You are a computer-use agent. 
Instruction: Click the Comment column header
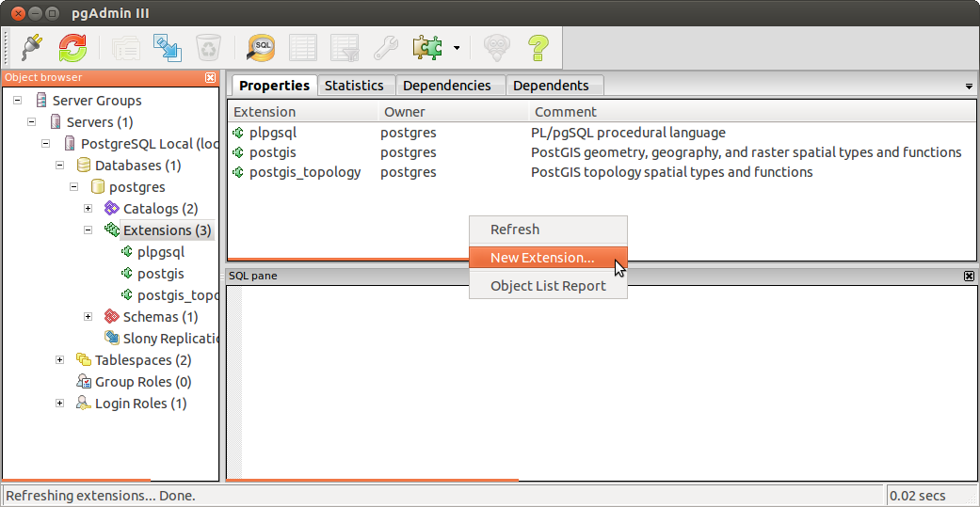(x=752, y=112)
